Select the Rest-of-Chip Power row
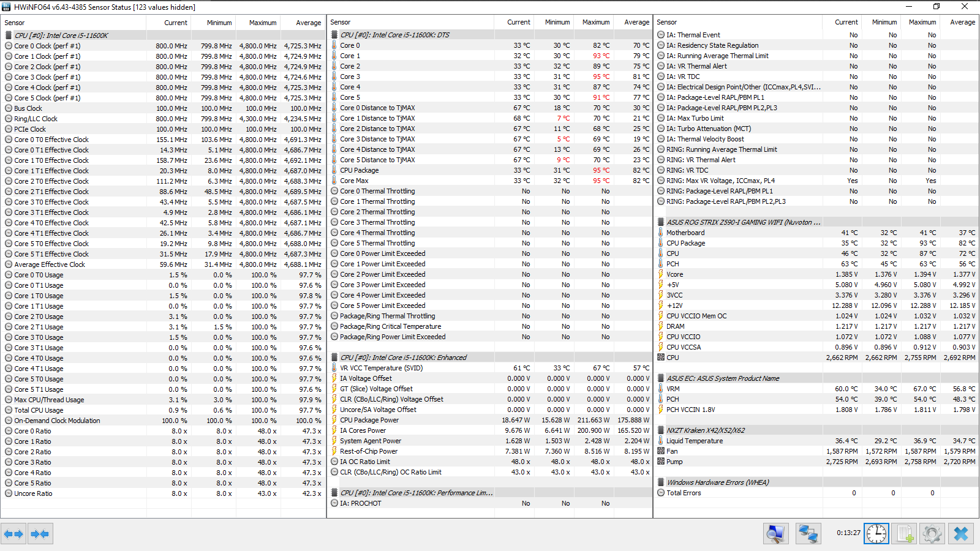Screen dimensions: 980x551 pos(489,451)
